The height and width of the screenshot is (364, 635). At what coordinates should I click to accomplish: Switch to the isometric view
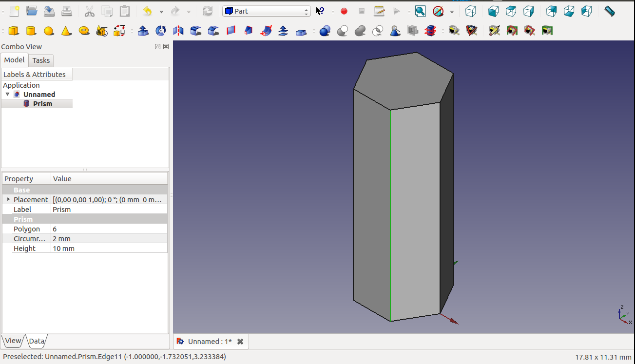point(470,11)
